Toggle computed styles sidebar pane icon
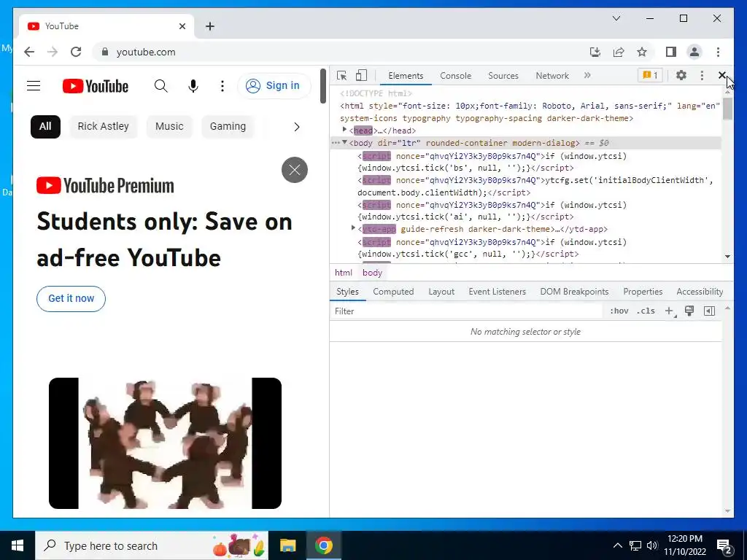747x560 pixels. pyautogui.click(x=709, y=311)
